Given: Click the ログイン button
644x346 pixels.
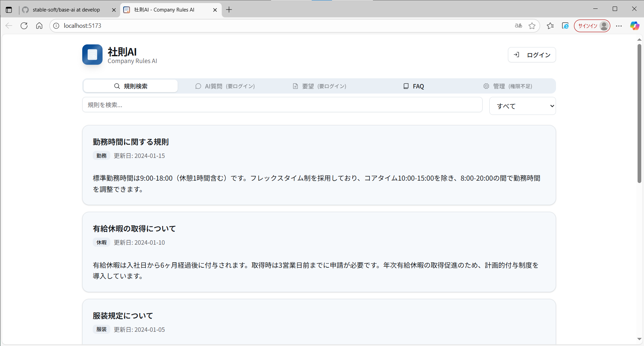Looking at the screenshot, I should pyautogui.click(x=532, y=55).
